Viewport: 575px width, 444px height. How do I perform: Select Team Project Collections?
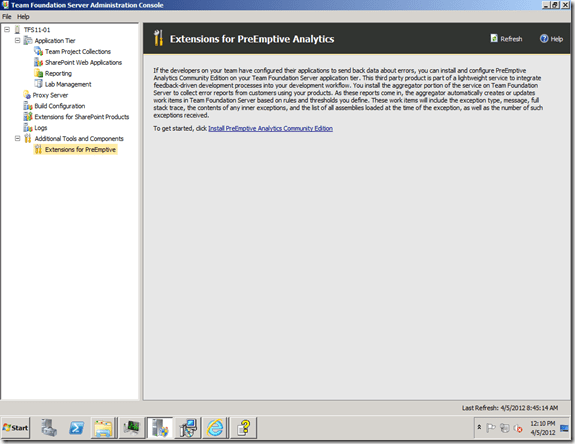pos(78,52)
